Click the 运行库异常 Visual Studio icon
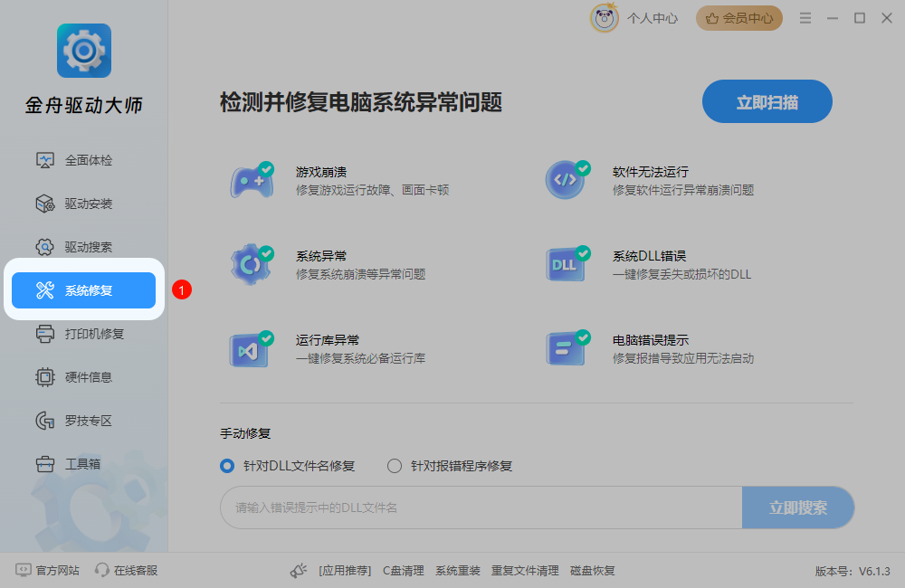 pyautogui.click(x=252, y=348)
